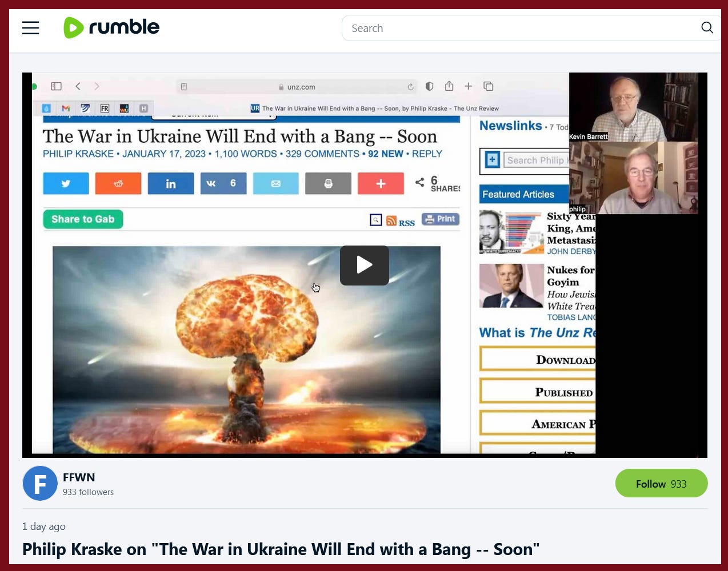728x571 pixels.
Task: Open the Rumble hamburger menu
Action: tap(31, 28)
